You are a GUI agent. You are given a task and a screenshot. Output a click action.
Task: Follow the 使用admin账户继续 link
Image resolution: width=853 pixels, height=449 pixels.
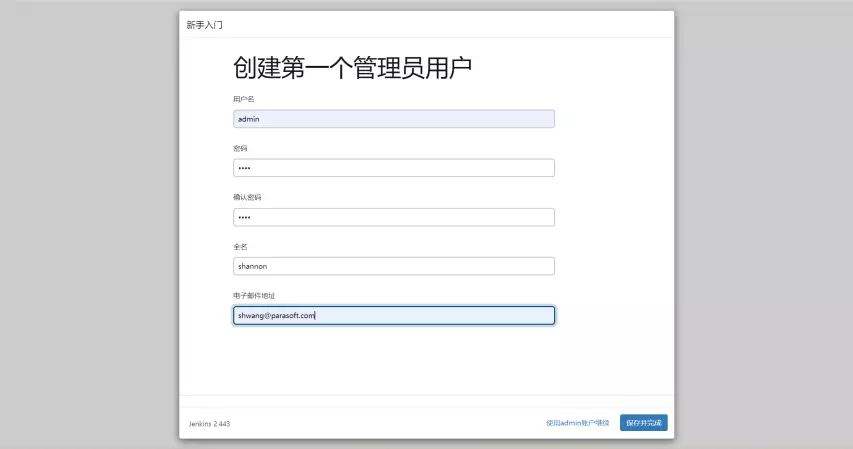pyautogui.click(x=577, y=423)
